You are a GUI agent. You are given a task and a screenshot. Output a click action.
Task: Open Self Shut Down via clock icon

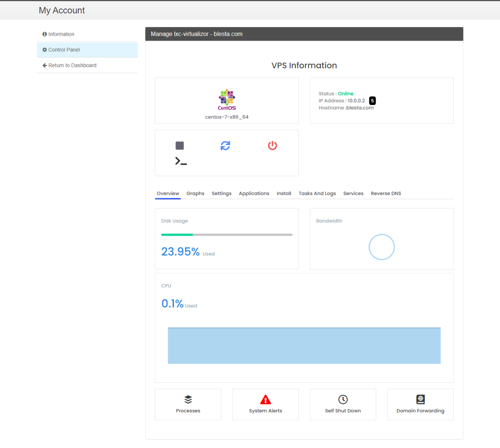point(342,399)
